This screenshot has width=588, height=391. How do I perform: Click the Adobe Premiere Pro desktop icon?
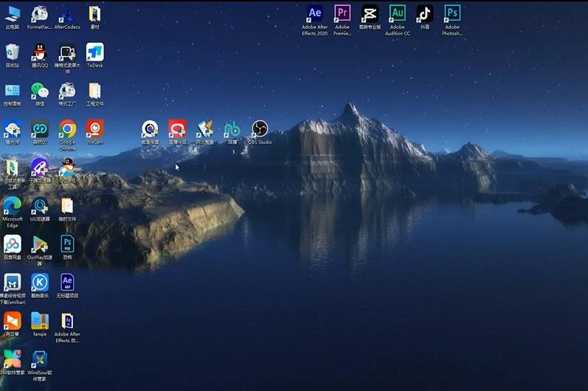tap(342, 14)
